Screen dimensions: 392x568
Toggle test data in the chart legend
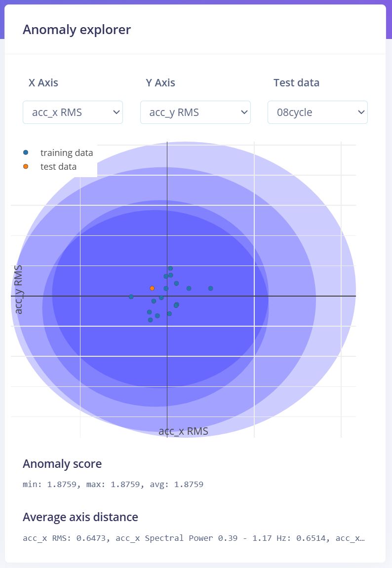pos(50,167)
